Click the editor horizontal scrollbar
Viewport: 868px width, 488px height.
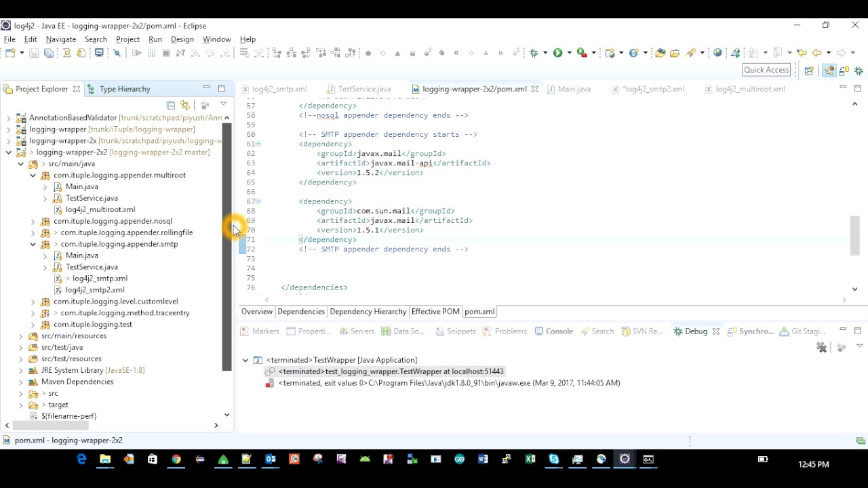coord(555,300)
